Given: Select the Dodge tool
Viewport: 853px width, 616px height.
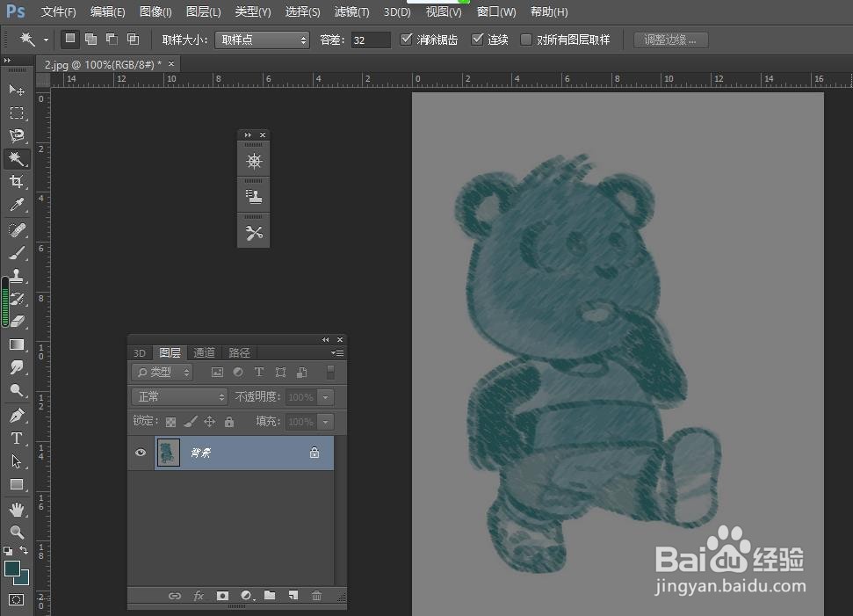Looking at the screenshot, I should pyautogui.click(x=17, y=390).
